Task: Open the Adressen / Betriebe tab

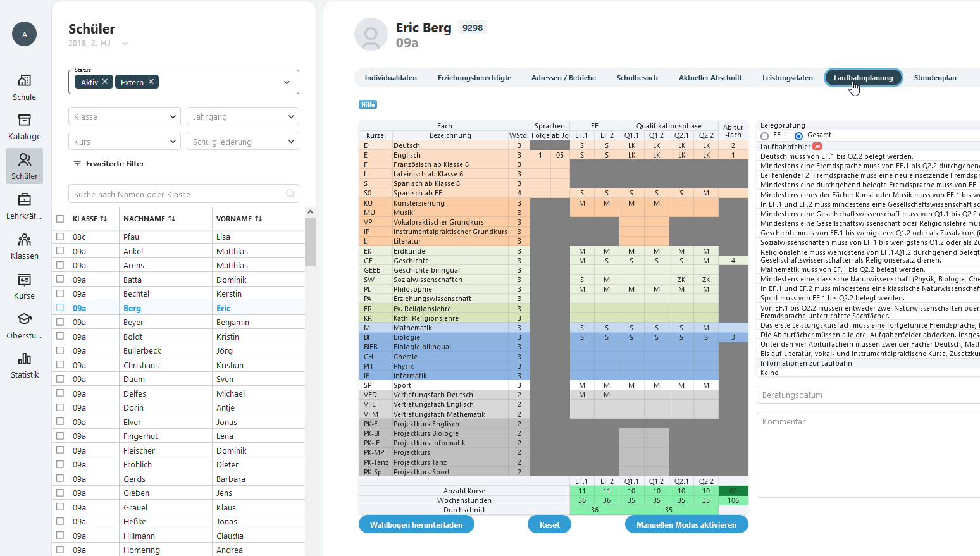Action: tap(564, 78)
